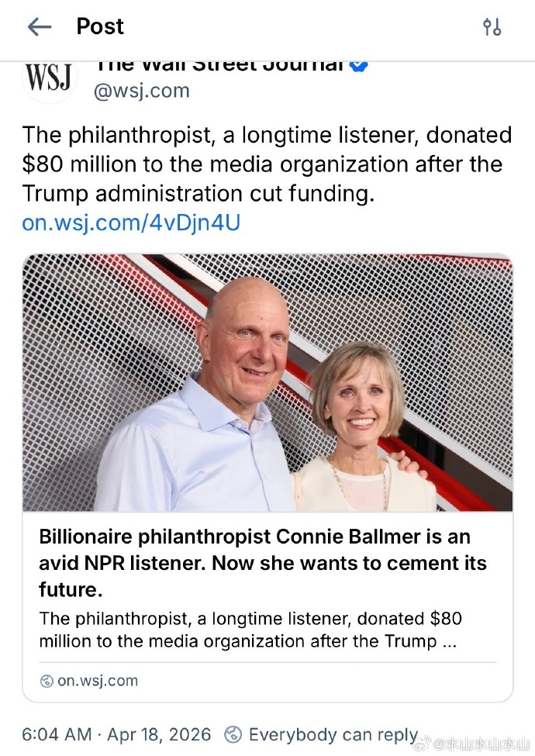Click the on.wsj.com domain in card
Viewport: 535px width, 756px height.
pyautogui.click(x=98, y=681)
